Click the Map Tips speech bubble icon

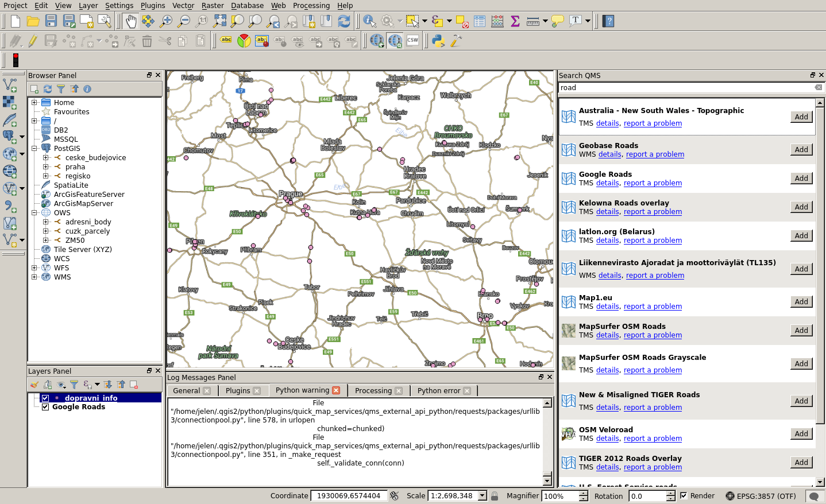(x=558, y=21)
